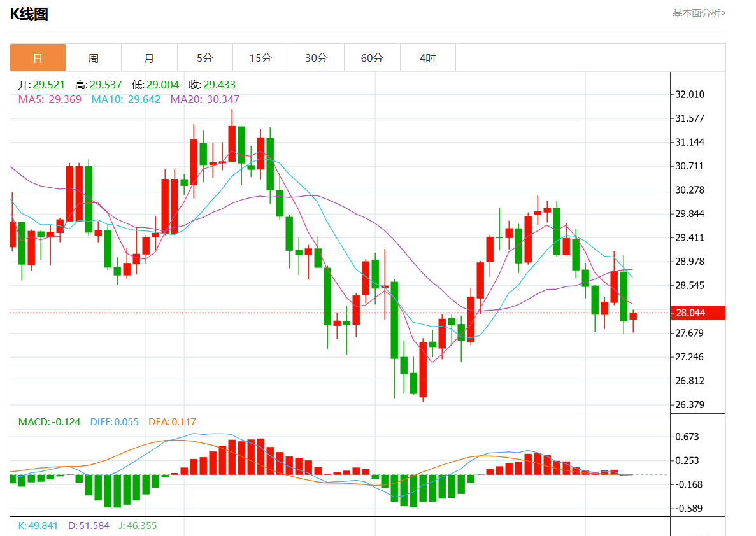Viewport: 756px width, 536px height.
Task: Click the 低: 29.004 low price value
Action: tap(155, 85)
